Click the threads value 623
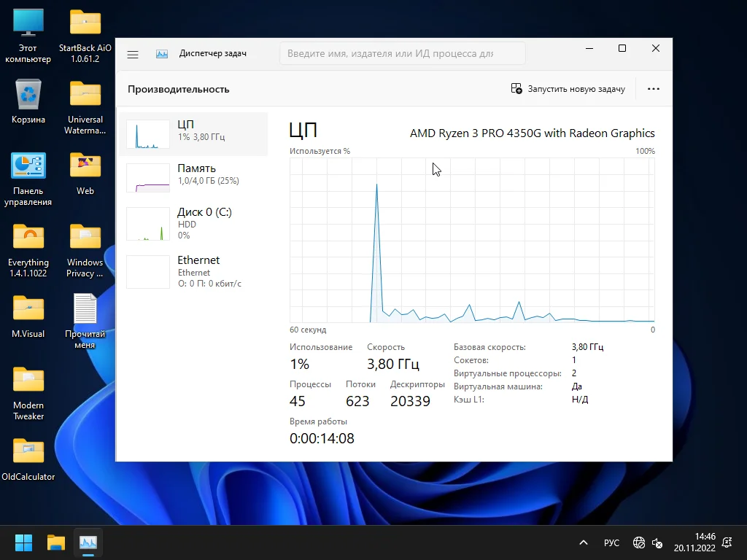747x560 pixels. tap(357, 402)
